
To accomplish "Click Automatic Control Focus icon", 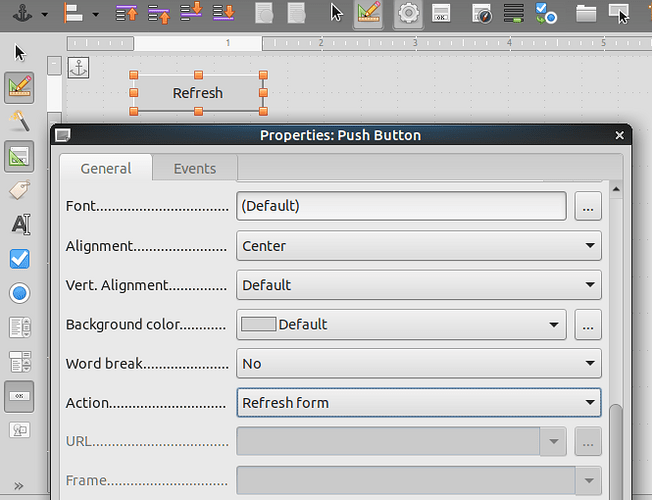I will tap(620, 13).
